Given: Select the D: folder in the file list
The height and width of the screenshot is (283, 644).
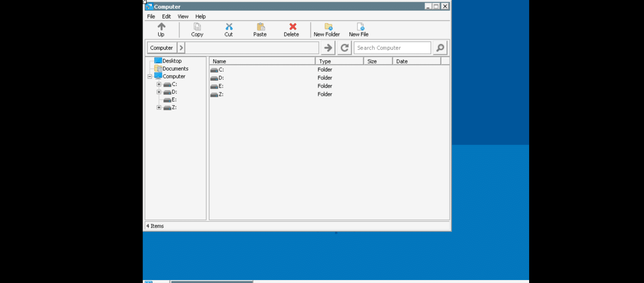Looking at the screenshot, I should click(x=220, y=78).
